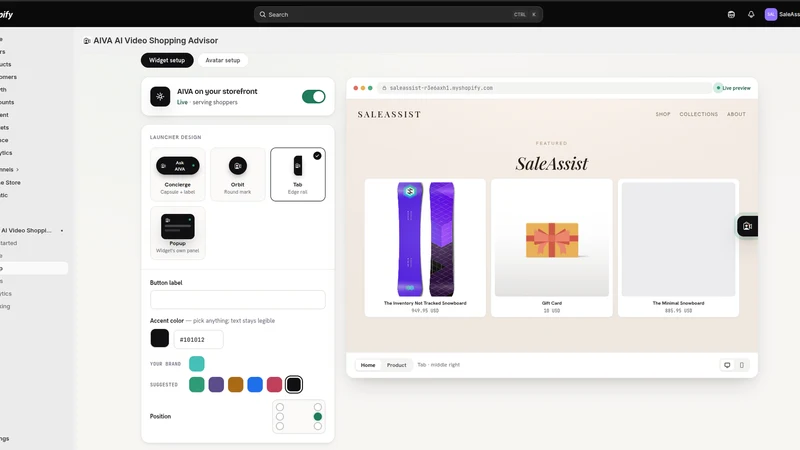
Task: Switch preview to Home page
Action: point(368,365)
